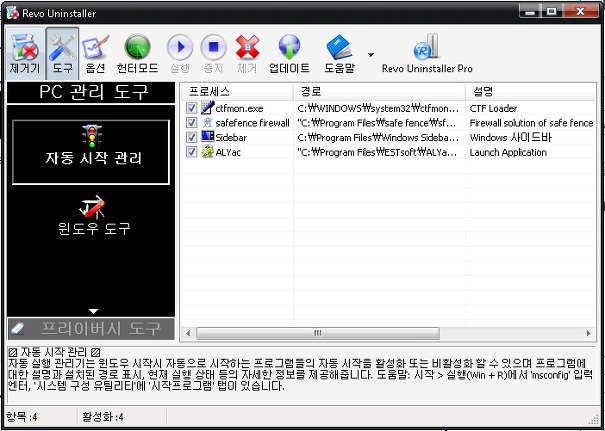The height and width of the screenshot is (431, 605).
Task: Select the ctfmon.exe process name
Action: (x=239, y=108)
